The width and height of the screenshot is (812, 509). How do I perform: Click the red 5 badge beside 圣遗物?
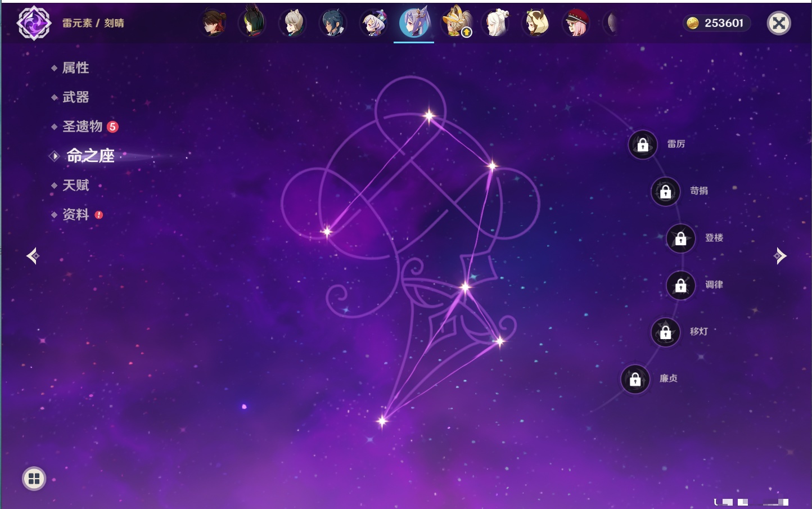pos(112,127)
